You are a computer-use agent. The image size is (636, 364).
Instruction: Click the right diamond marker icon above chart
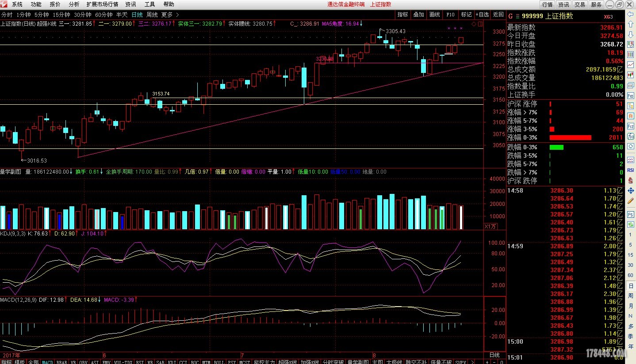[x=481, y=23]
